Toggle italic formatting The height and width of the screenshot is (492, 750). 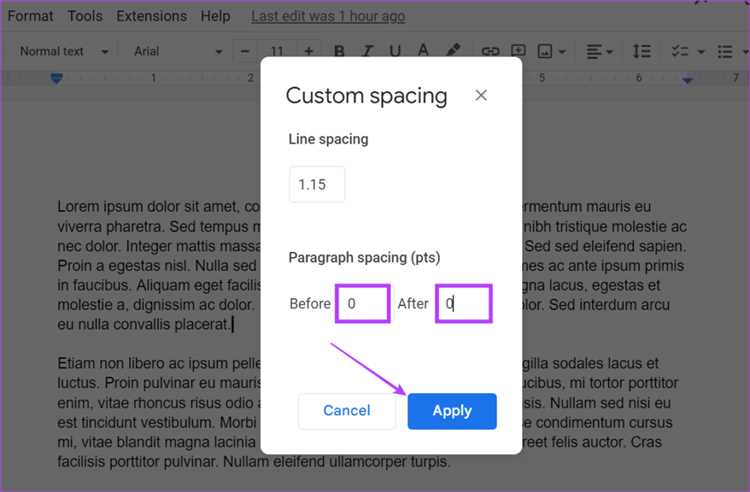pyautogui.click(x=367, y=51)
